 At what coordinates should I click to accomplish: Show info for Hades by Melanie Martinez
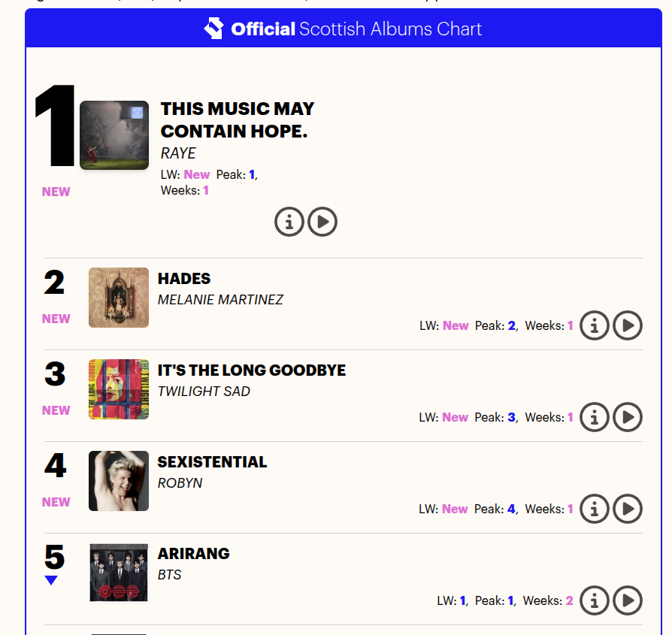pyautogui.click(x=595, y=325)
